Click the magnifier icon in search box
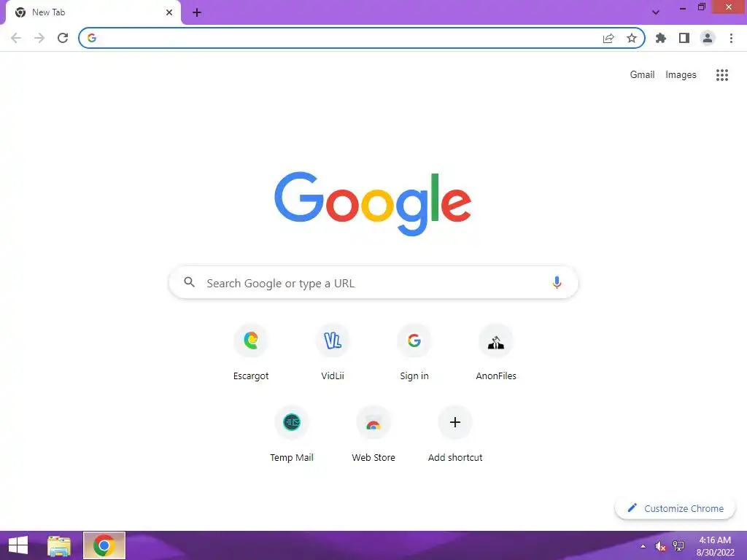Image resolution: width=747 pixels, height=560 pixels. [x=190, y=282]
